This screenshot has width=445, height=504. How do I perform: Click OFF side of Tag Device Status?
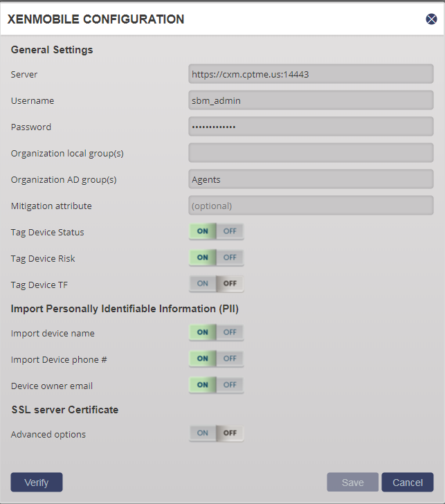tap(230, 231)
